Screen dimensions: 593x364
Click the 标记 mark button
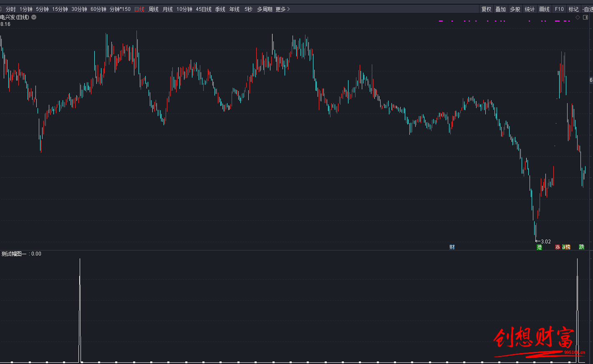pos(574,9)
